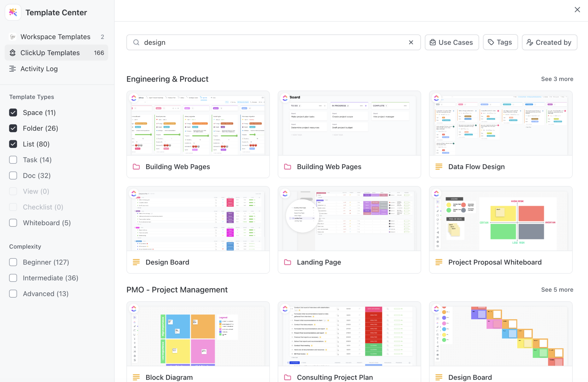Open the Created by filter

[x=549, y=42]
